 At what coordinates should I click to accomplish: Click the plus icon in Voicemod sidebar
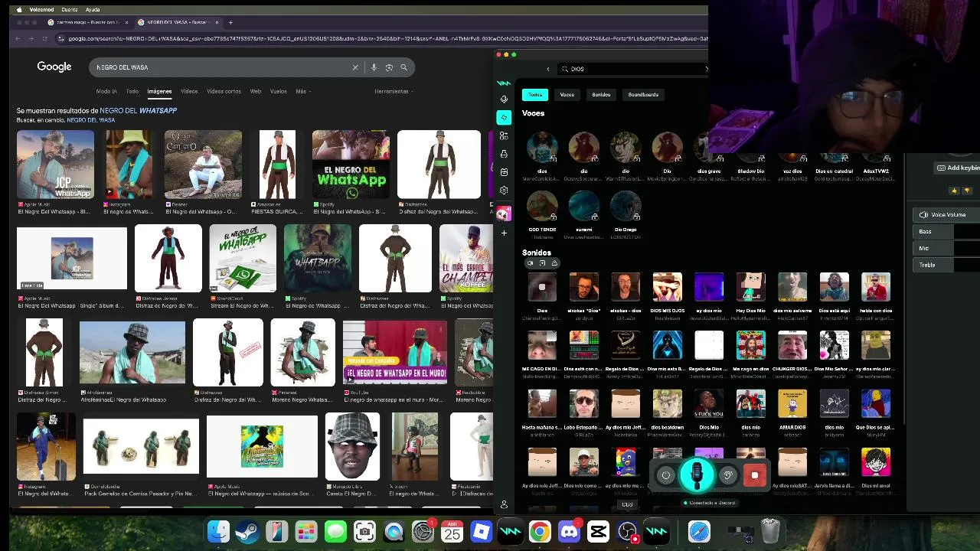click(x=503, y=233)
